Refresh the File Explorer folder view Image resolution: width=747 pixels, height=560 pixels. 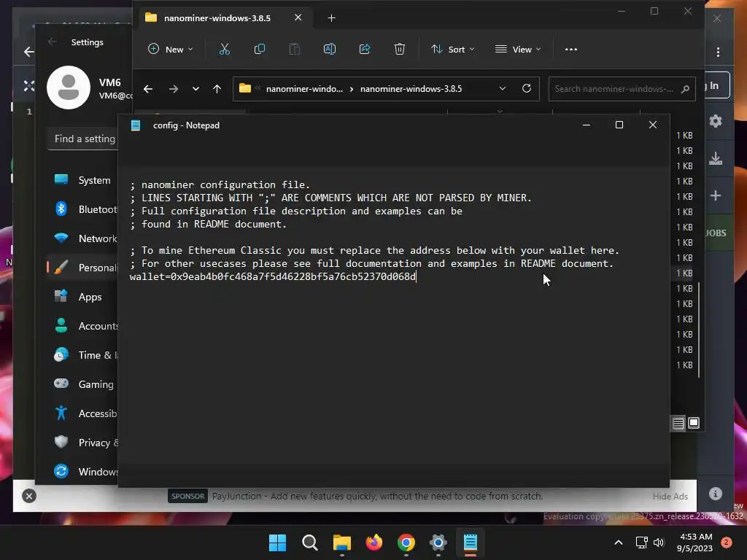point(527,88)
